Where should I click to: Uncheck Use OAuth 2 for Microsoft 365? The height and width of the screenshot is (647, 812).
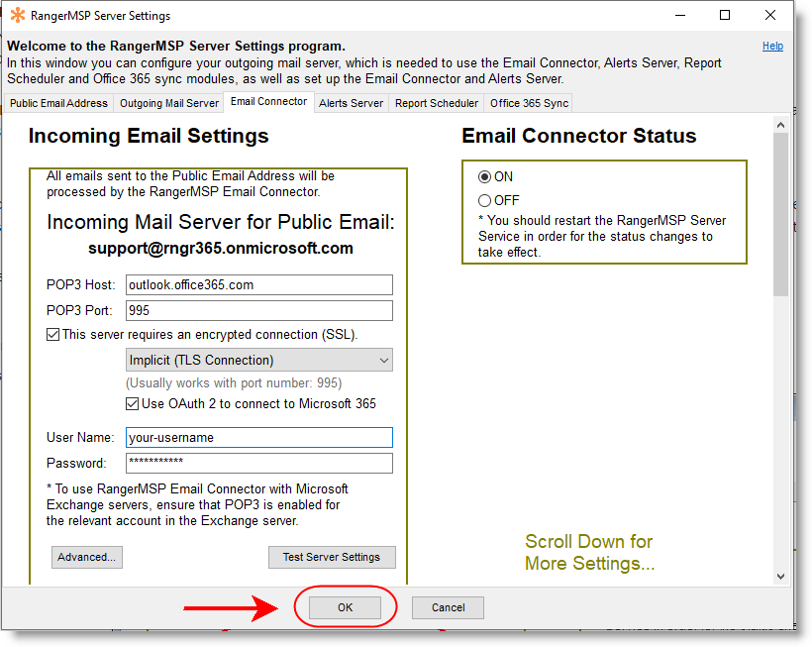(x=133, y=404)
